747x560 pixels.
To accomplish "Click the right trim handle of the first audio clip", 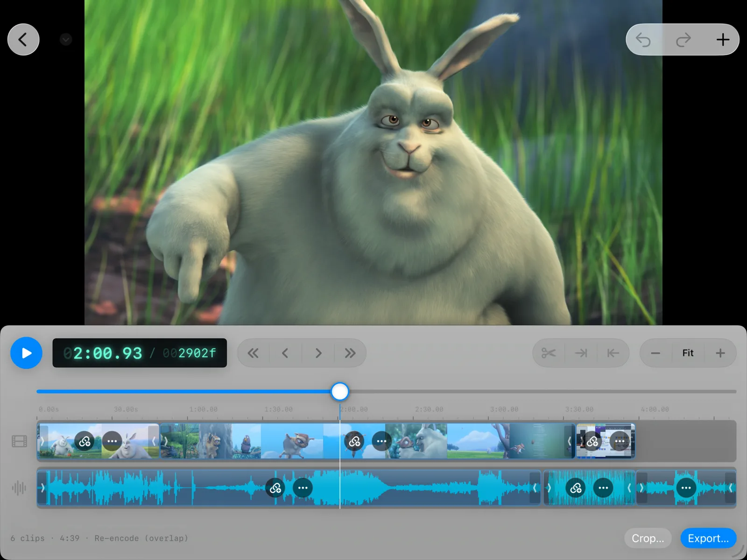I will [x=535, y=488].
